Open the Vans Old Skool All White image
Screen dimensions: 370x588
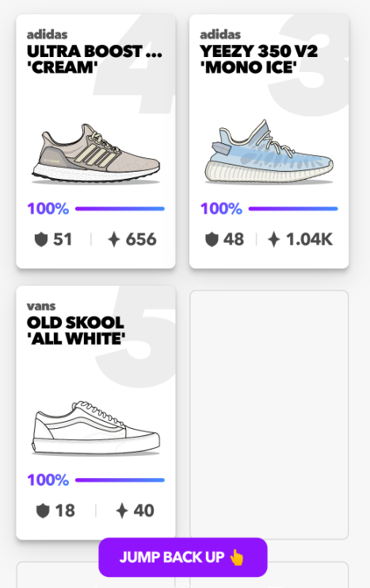pyautogui.click(x=96, y=428)
